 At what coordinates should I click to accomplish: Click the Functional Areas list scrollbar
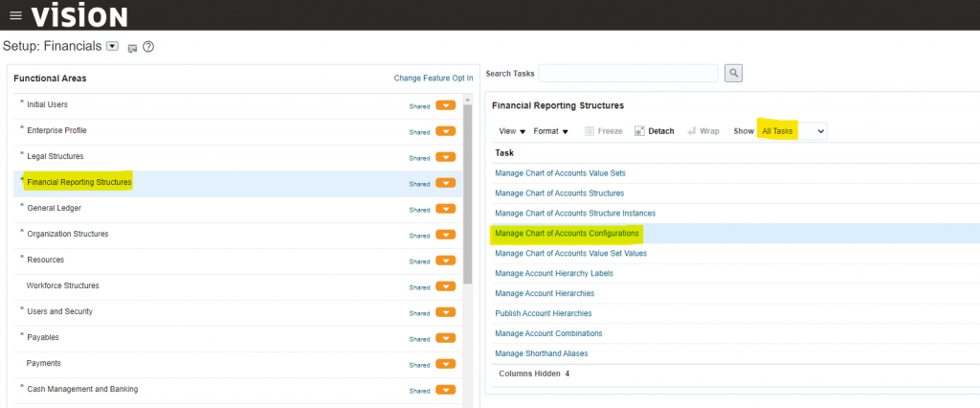tap(467, 192)
